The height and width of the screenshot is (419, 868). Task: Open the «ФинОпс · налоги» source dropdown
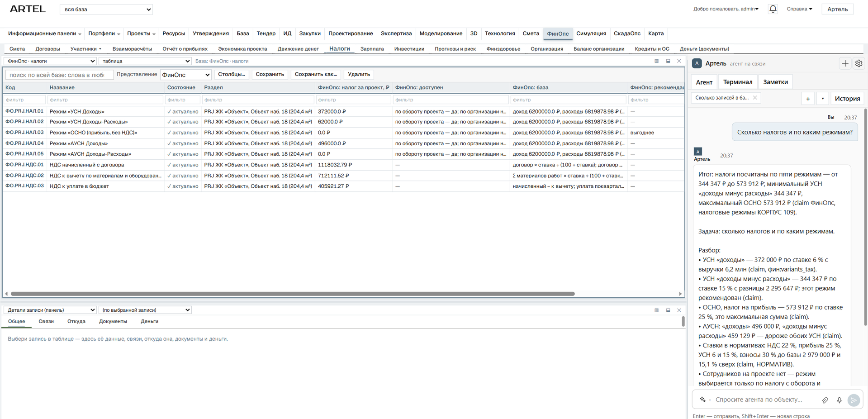[x=50, y=61]
